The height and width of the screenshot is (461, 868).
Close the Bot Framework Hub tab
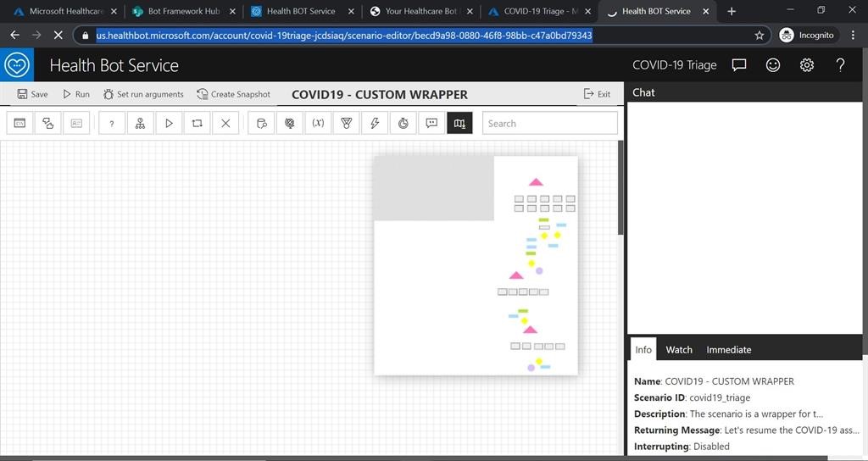tap(232, 12)
